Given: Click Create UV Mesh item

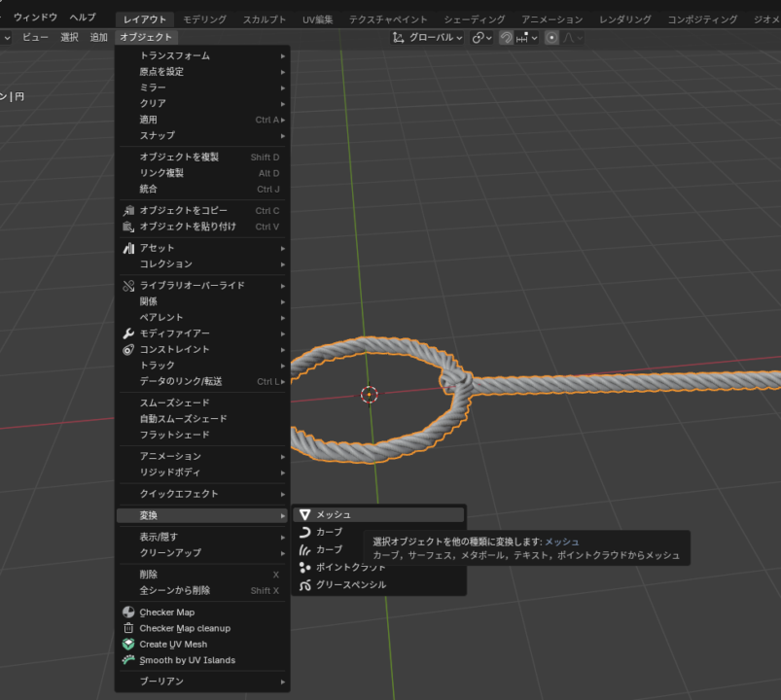Looking at the screenshot, I should click(172, 644).
